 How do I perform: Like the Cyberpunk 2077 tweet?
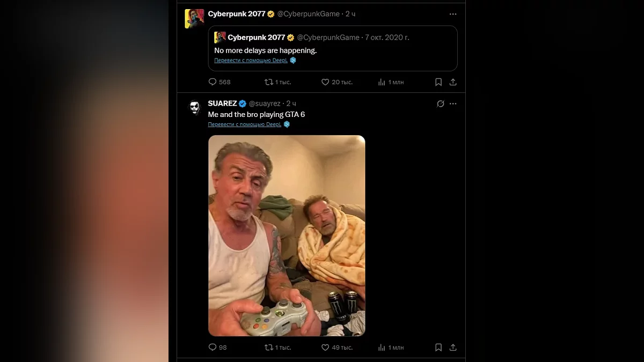pos(325,82)
